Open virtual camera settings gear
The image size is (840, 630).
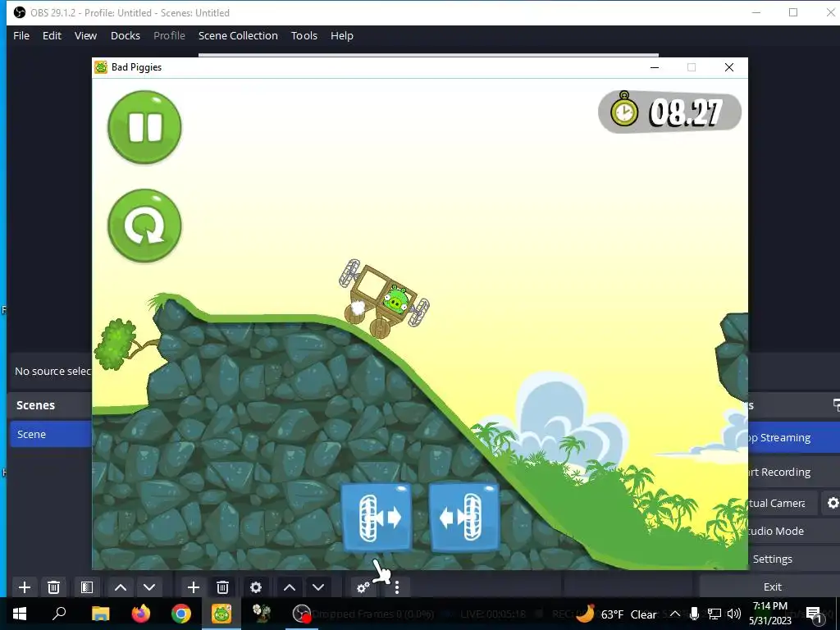coord(833,503)
